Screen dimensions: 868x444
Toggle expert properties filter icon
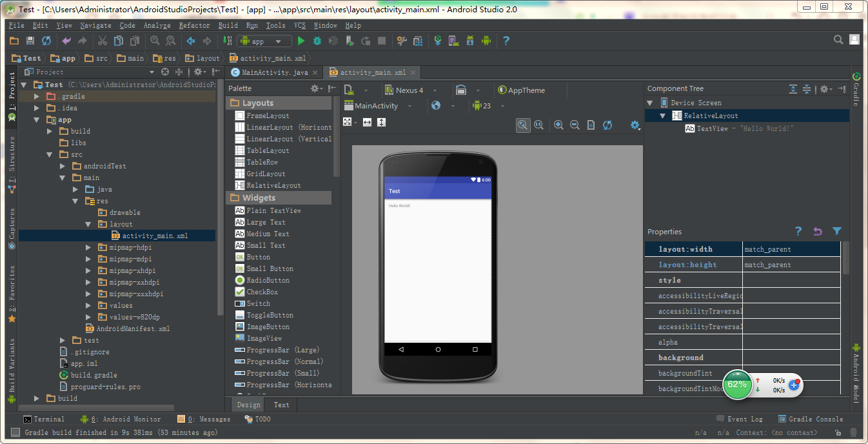click(x=836, y=231)
